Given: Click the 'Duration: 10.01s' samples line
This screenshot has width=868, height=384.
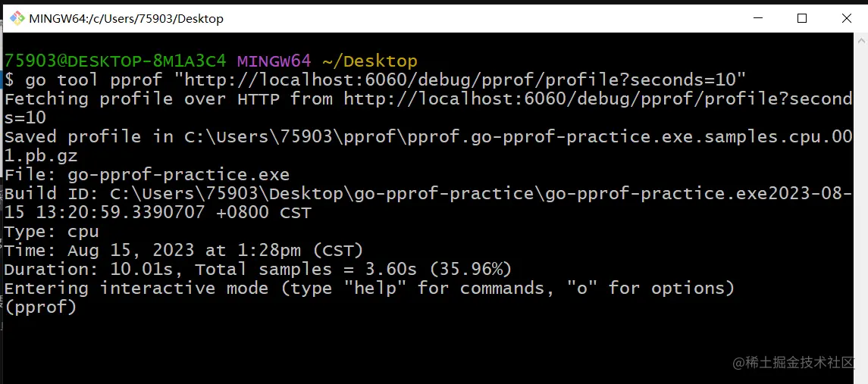Looking at the screenshot, I should pos(258,269).
